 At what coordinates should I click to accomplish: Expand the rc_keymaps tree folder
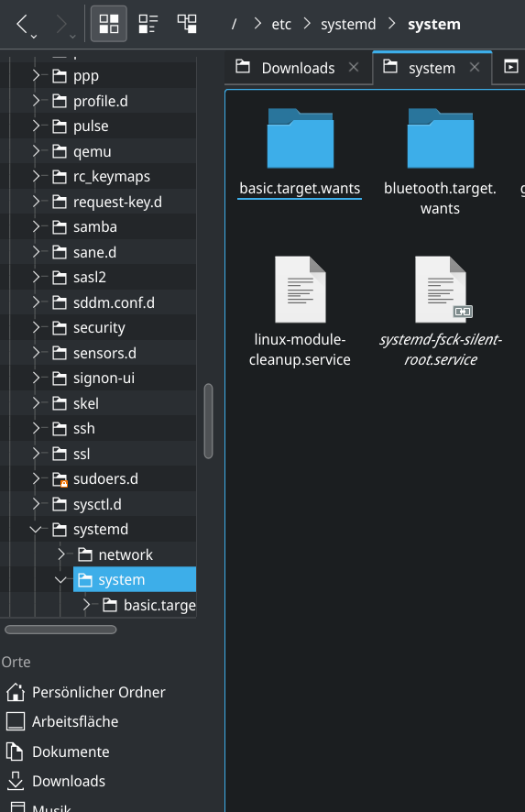[x=36, y=176]
